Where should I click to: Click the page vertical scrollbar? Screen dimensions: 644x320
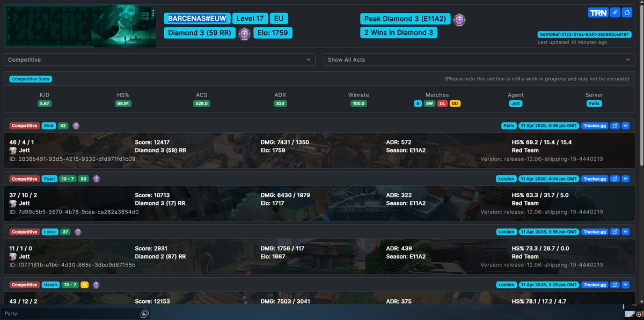click(641, 86)
